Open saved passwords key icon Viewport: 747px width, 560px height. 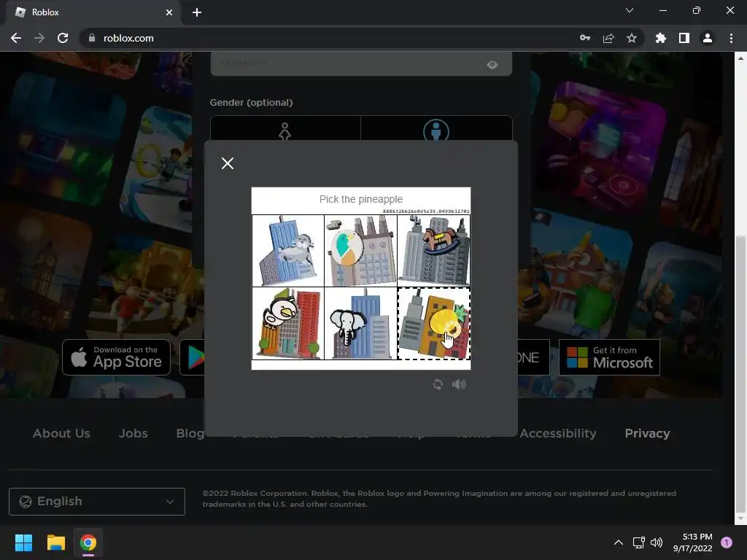click(x=585, y=38)
